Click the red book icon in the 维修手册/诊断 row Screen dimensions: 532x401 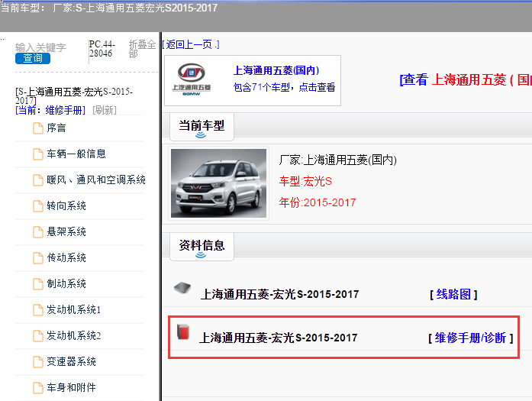(x=183, y=331)
